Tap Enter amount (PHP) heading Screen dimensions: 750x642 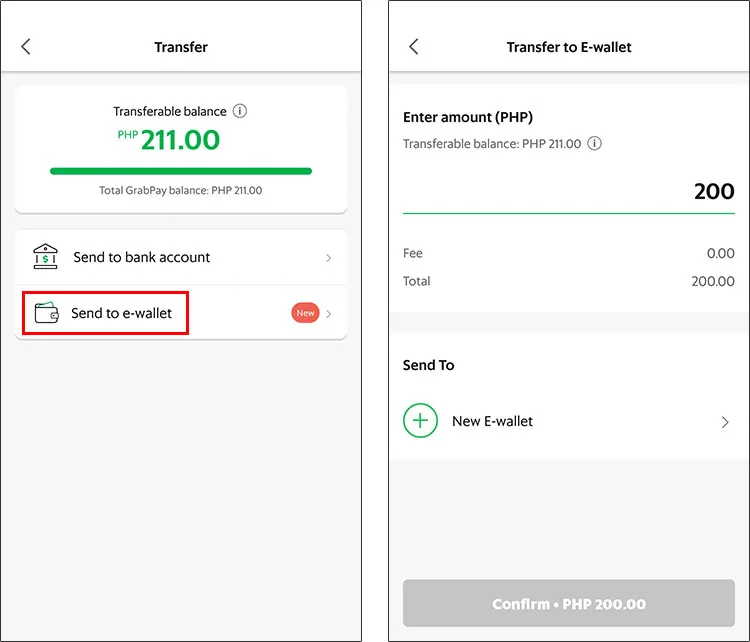(x=468, y=117)
